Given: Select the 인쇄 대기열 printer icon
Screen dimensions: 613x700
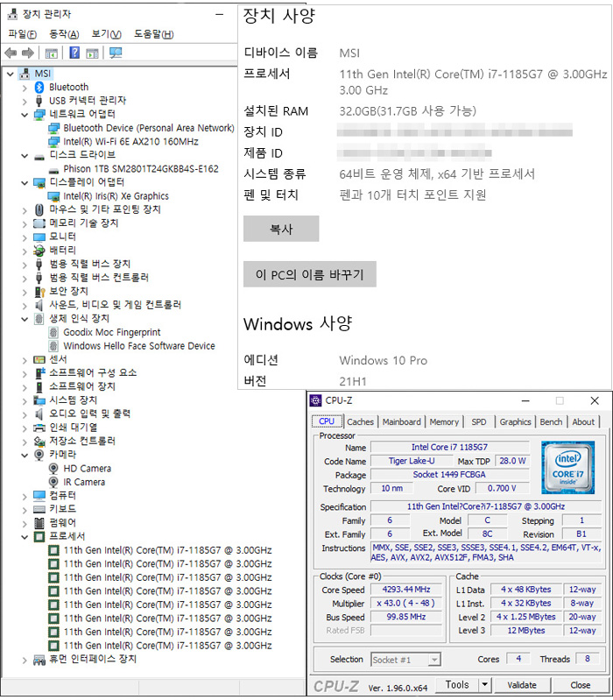Looking at the screenshot, I should pyautogui.click(x=39, y=428).
